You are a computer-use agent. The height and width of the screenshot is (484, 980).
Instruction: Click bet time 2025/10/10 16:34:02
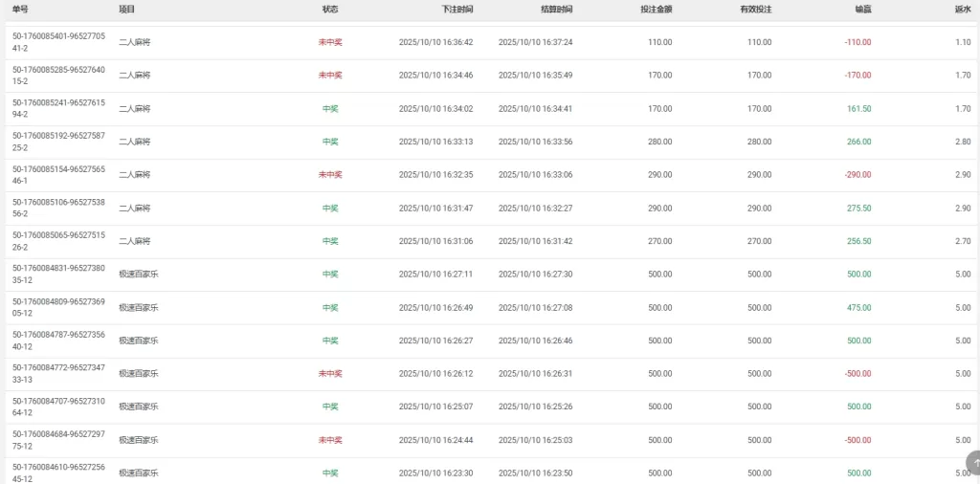tap(435, 109)
